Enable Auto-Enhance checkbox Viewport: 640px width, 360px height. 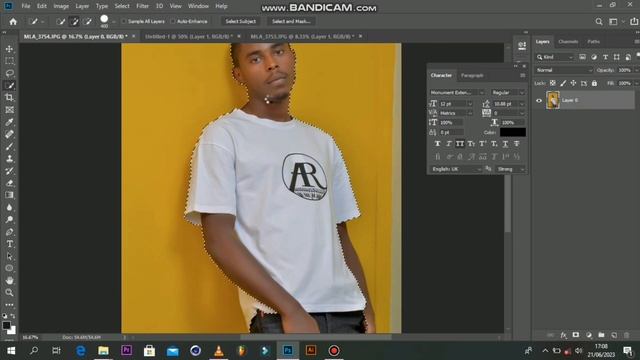(x=173, y=21)
